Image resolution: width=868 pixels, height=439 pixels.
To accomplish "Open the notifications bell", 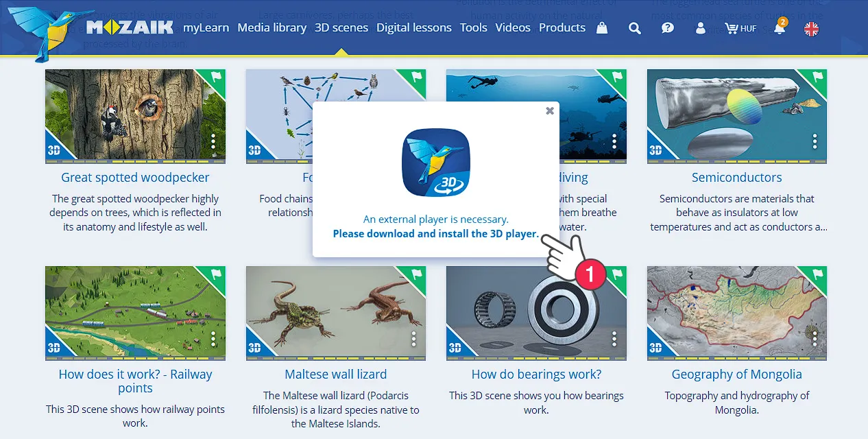I will (x=779, y=29).
